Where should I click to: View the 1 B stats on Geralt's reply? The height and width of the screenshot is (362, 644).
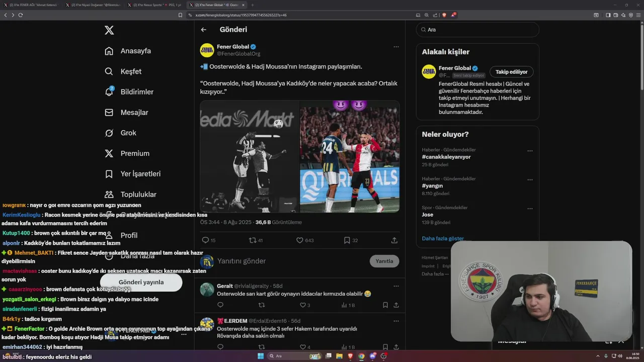point(348,305)
